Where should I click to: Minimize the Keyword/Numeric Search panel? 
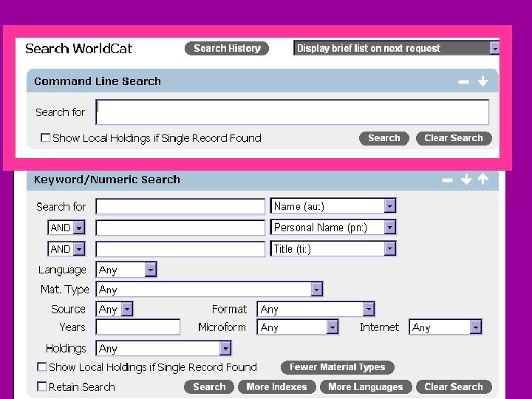pos(447,180)
